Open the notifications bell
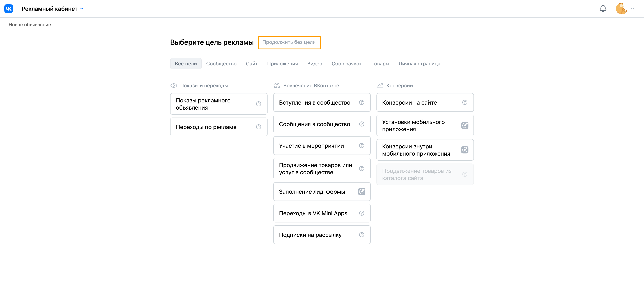644x308 pixels. click(x=603, y=9)
